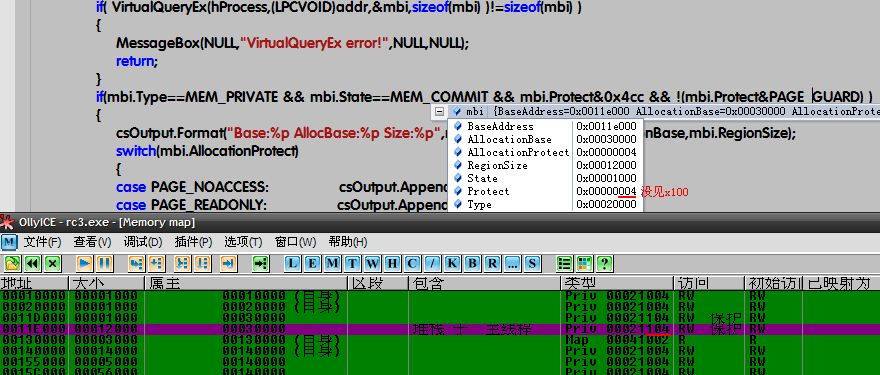Viewport: 880px width, 375px height.
Task: Click the Step over icon
Action: (x=157, y=263)
